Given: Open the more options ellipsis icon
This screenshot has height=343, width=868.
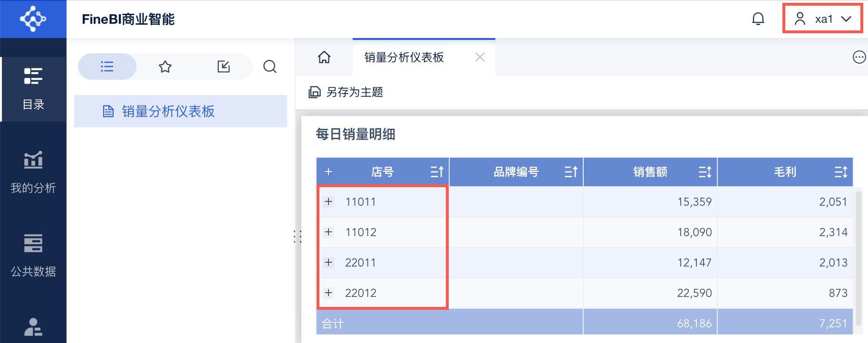Looking at the screenshot, I should (858, 57).
